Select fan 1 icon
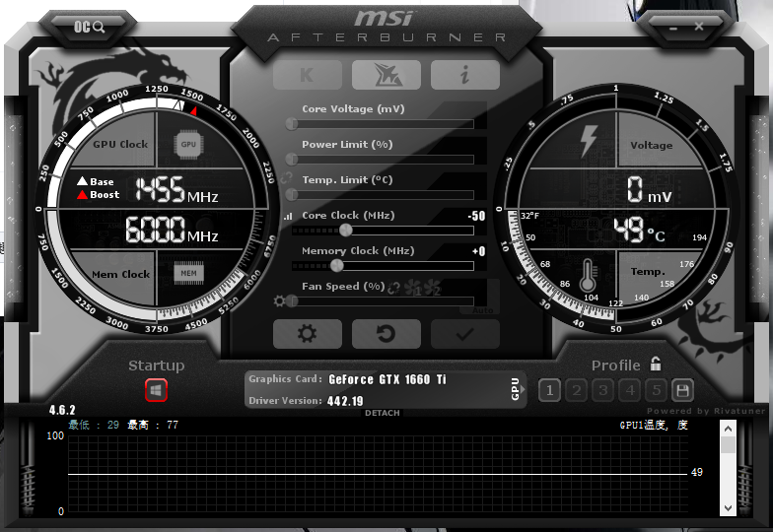The height and width of the screenshot is (532, 773). 412,288
